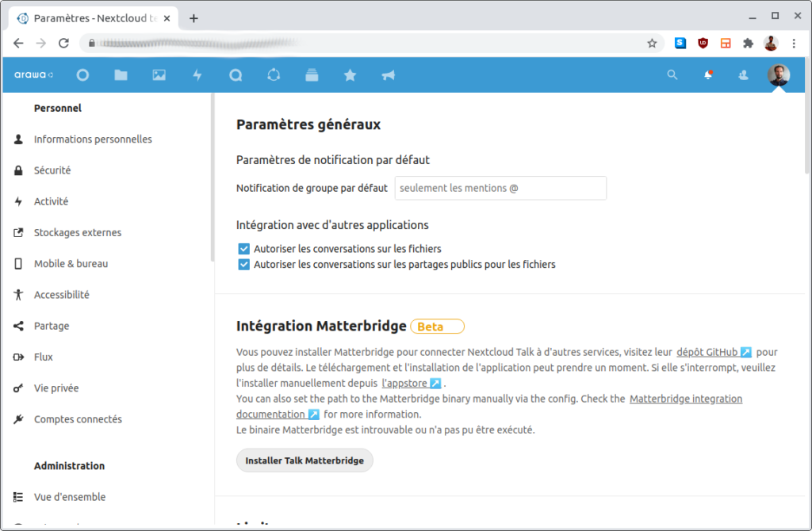The height and width of the screenshot is (531, 812).
Task: Open a new browser tab
Action: [x=193, y=19]
